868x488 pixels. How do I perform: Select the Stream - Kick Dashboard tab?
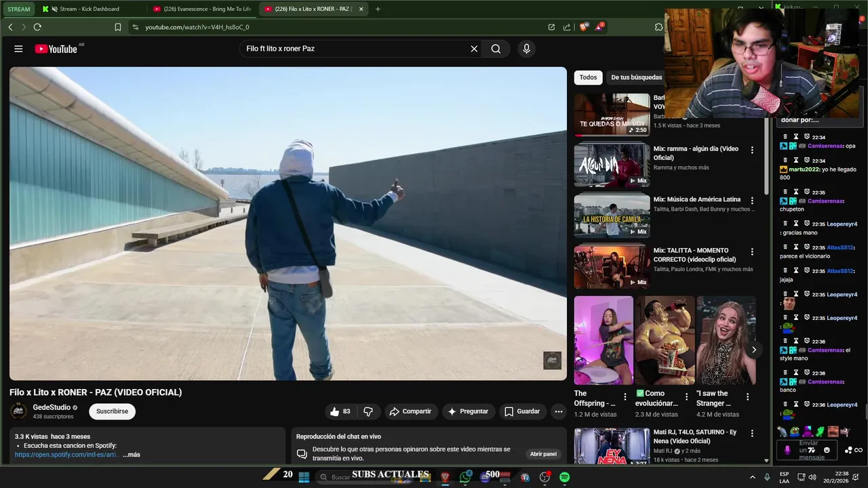pos(90,9)
